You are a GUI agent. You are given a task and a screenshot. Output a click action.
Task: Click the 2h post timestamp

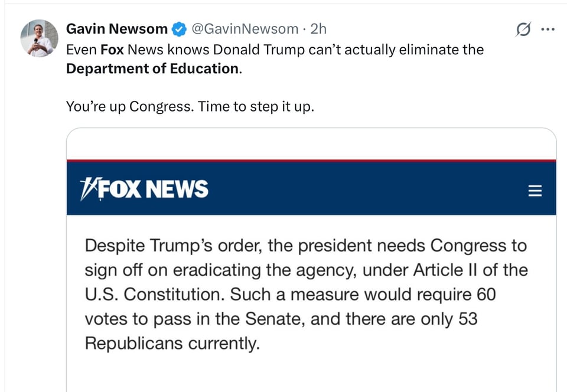(318, 28)
